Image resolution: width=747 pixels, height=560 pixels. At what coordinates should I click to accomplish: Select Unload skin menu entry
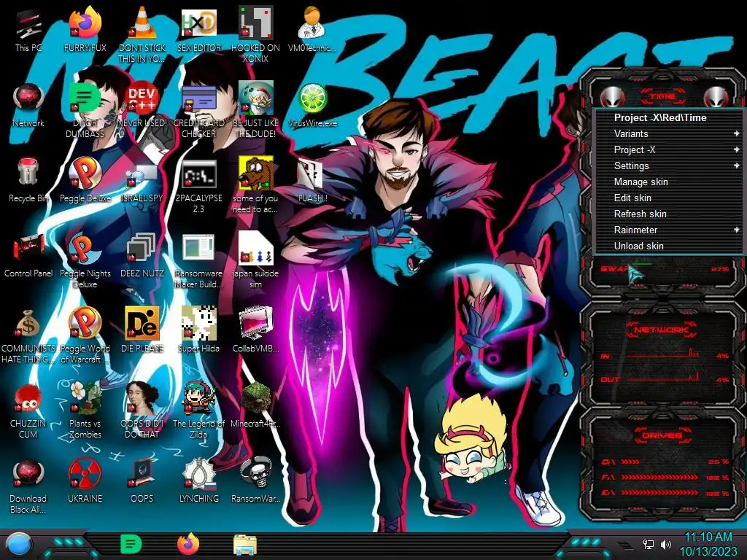pos(669,246)
